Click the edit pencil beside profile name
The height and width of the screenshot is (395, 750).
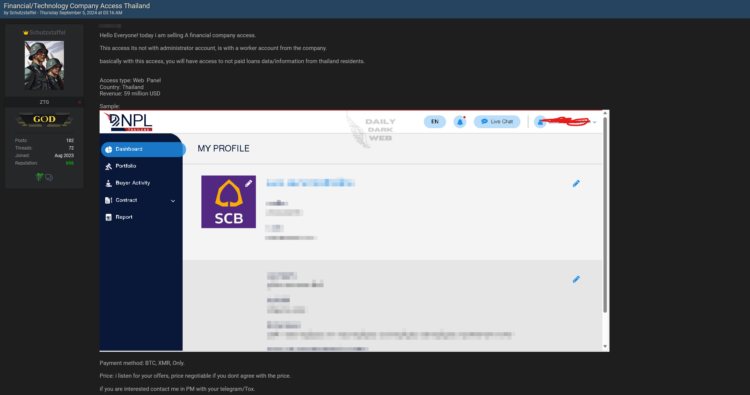(x=576, y=184)
